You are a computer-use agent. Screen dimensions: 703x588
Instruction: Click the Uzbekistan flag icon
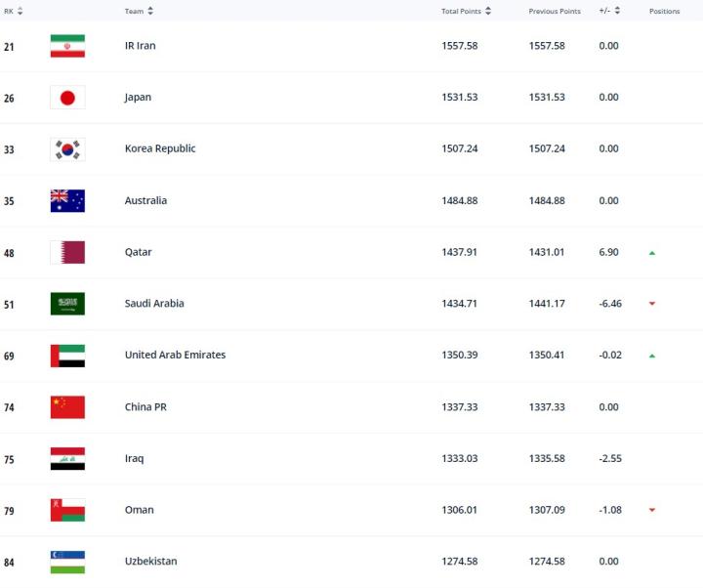pyautogui.click(x=67, y=562)
